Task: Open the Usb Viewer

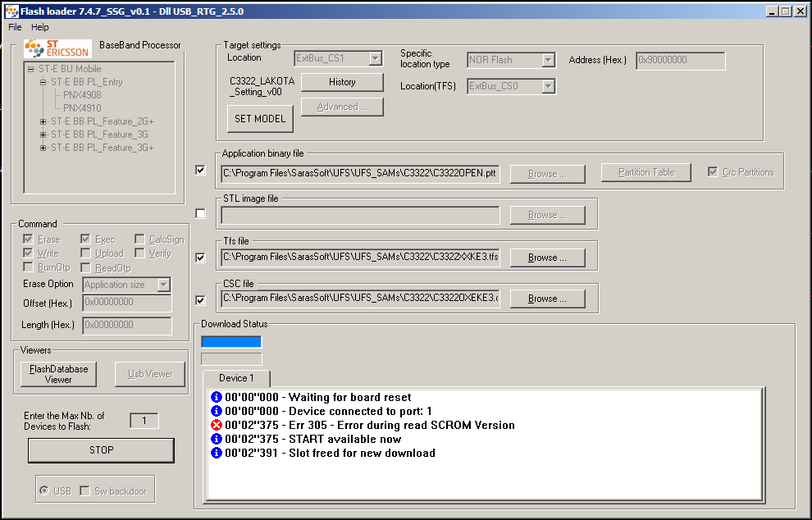Action: coord(149,374)
